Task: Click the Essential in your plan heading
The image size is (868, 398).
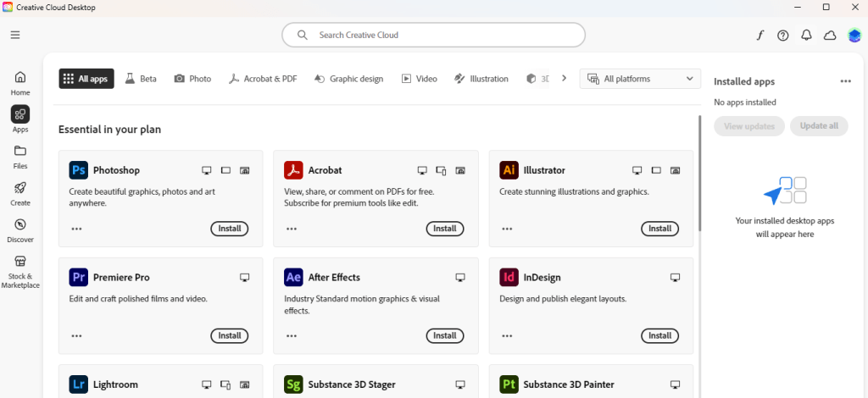Action: coord(109,130)
